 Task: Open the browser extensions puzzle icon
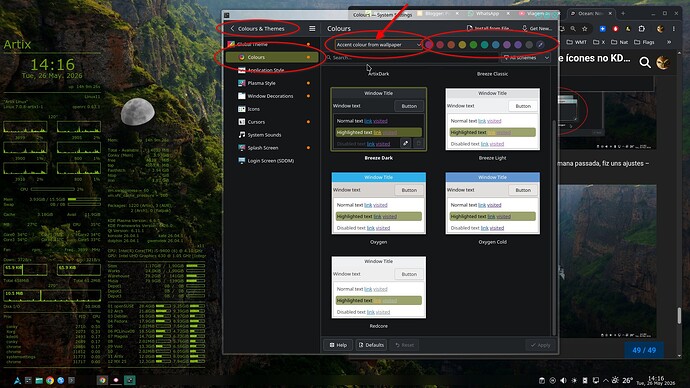(x=642, y=29)
